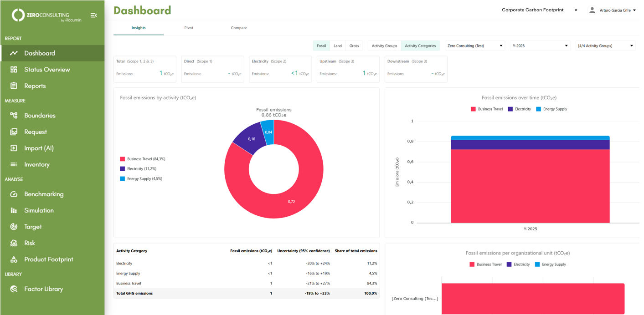Click the Total GHG emissions row
This screenshot has width=644, height=315.
click(247, 294)
